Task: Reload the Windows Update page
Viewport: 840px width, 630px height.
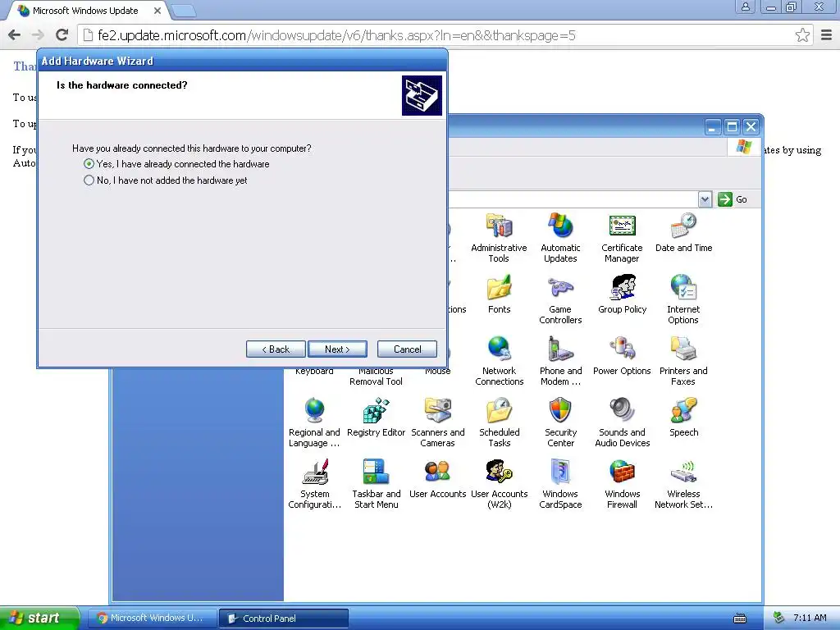Action: coord(62,35)
